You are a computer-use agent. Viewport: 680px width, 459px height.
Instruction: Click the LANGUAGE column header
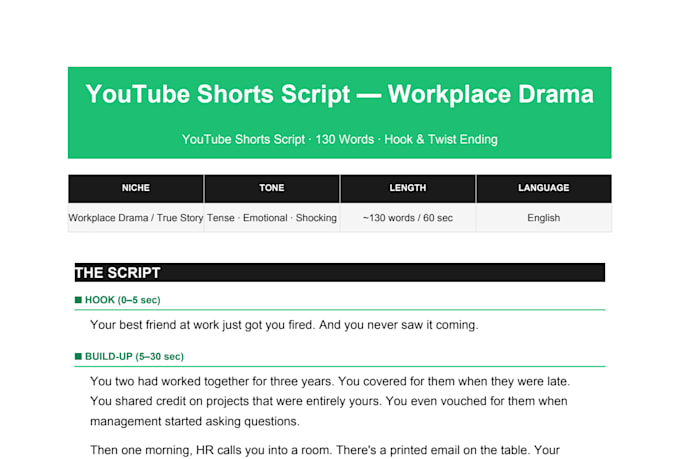(x=544, y=188)
